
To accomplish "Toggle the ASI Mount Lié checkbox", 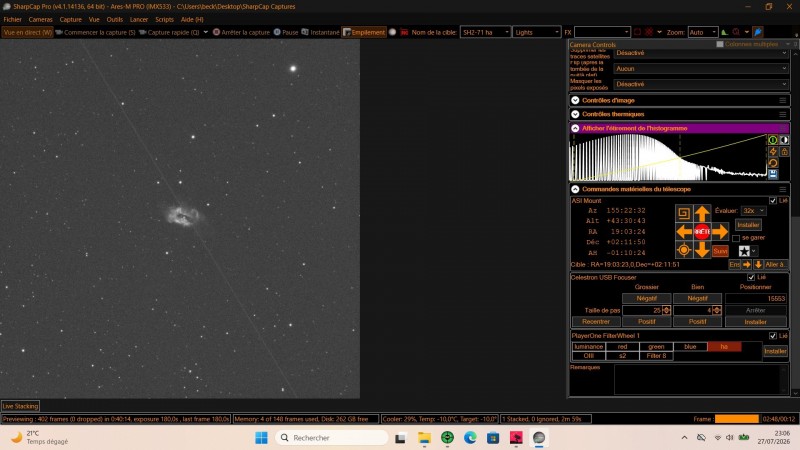I will 773,201.
